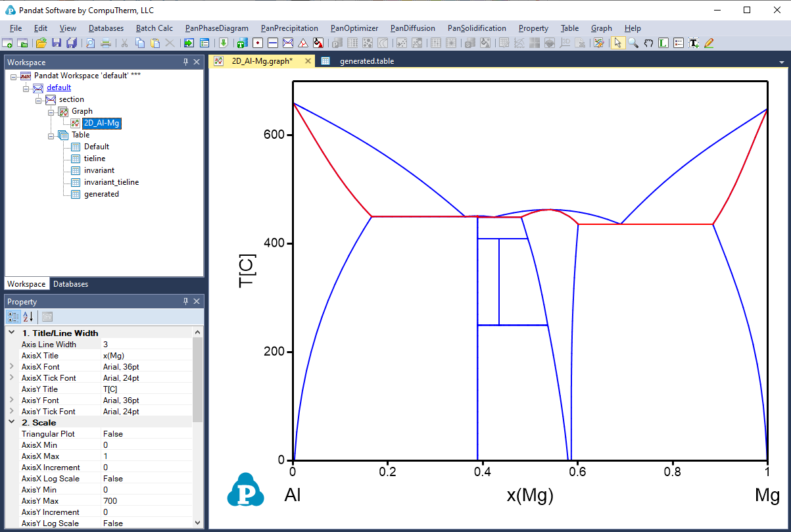The image size is (791, 532).
Task: Activate the Pan hand tool
Action: (x=648, y=43)
